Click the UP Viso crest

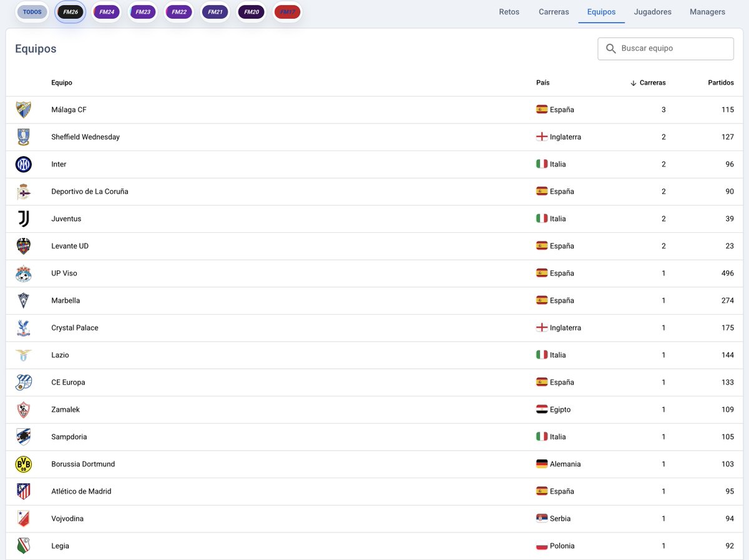tap(24, 273)
